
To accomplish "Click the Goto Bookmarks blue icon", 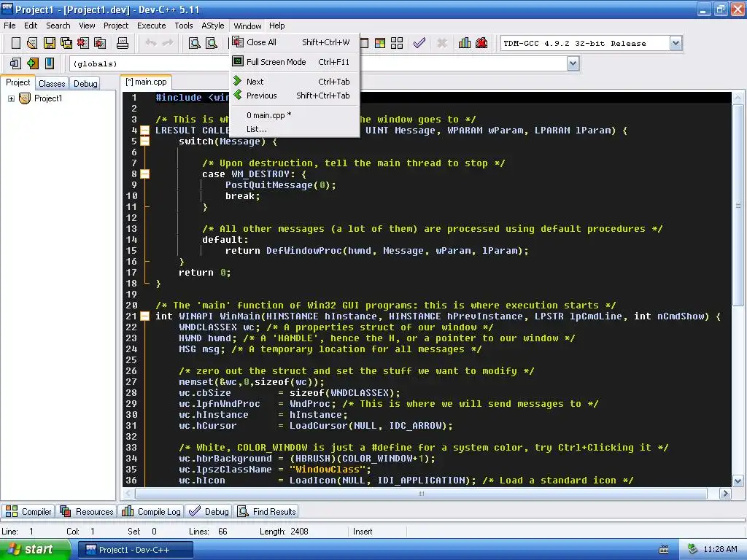I will [x=50, y=63].
